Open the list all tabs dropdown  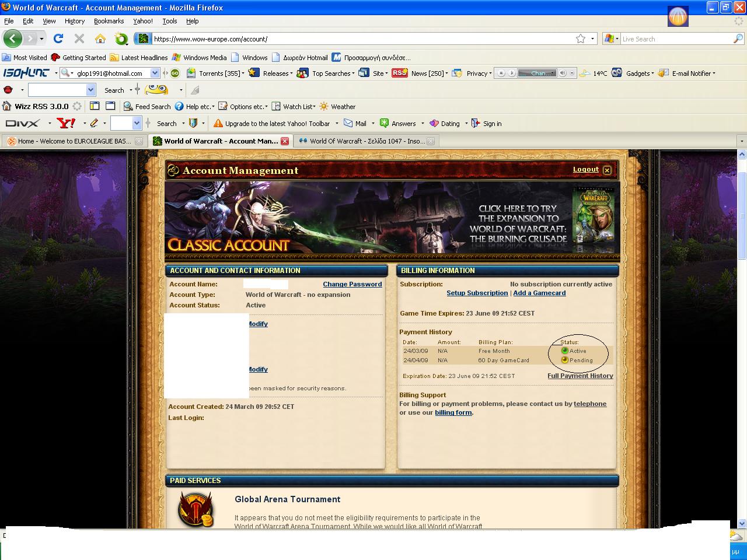click(x=742, y=141)
